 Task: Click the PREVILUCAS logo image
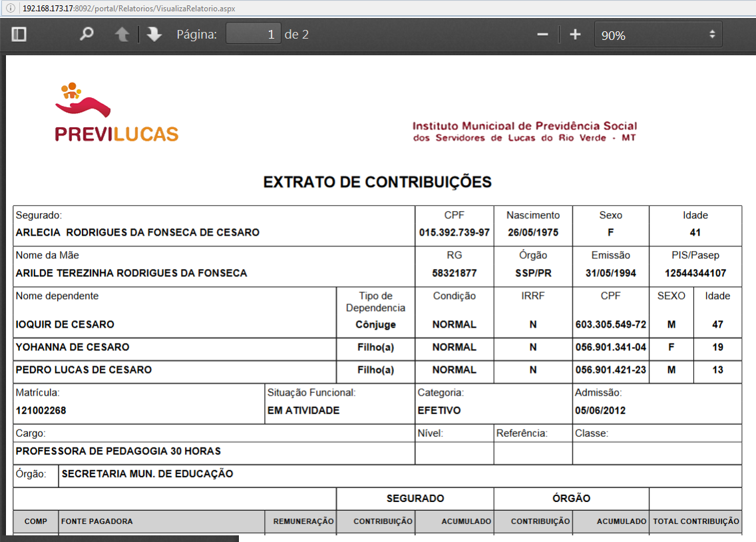[x=116, y=113]
